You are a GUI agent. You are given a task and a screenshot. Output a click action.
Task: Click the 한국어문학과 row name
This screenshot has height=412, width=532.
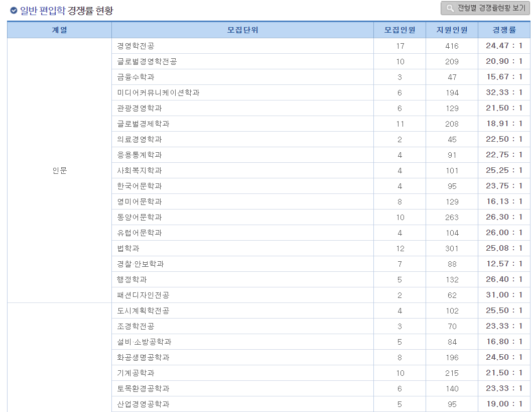[140, 186]
